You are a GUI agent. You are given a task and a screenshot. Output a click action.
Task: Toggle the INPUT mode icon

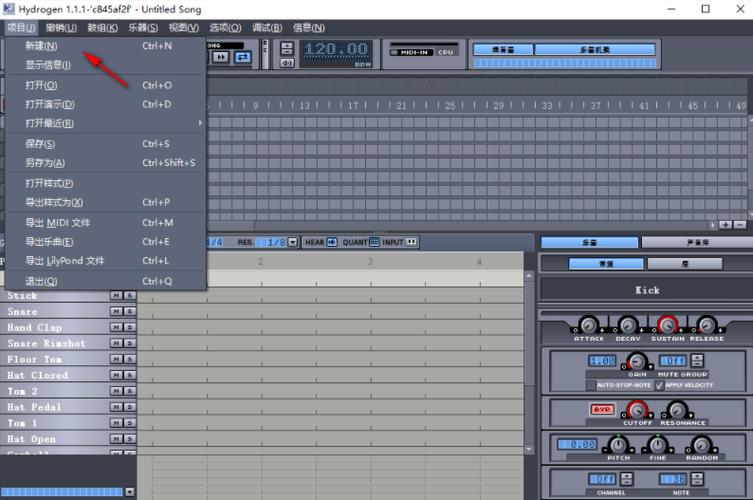[411, 242]
